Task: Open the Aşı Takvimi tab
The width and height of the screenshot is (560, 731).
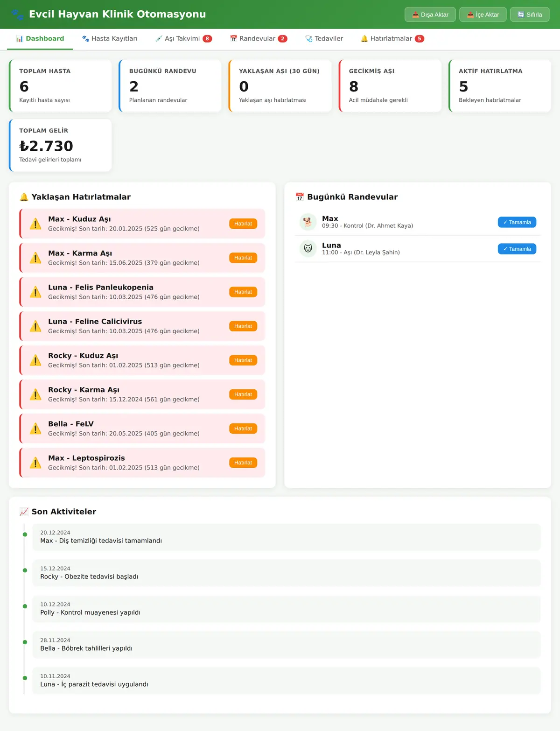Action: point(183,39)
